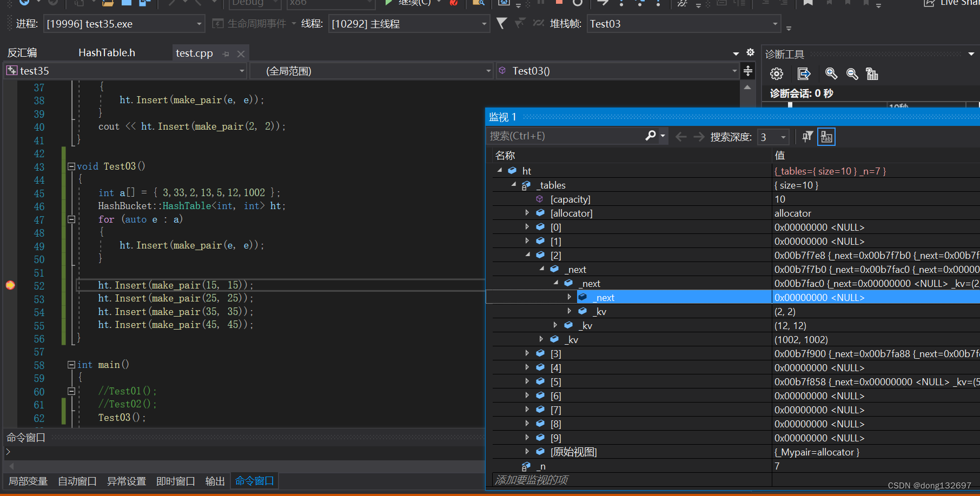980x496 pixels.
Task: Expand the [3] bucket node
Action: (527, 353)
